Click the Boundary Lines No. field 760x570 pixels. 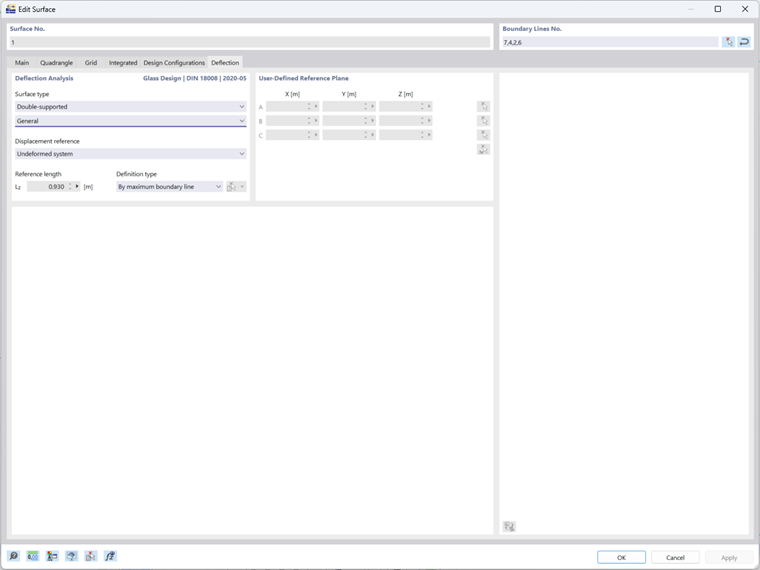pyautogui.click(x=610, y=42)
